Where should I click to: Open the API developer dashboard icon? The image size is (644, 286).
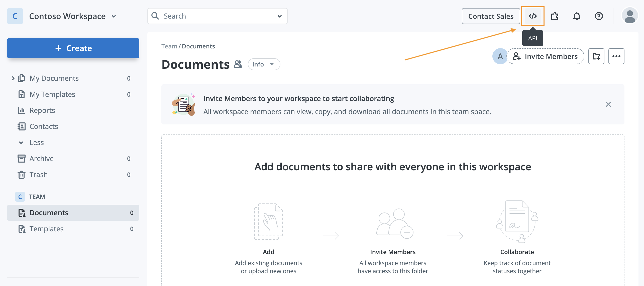[x=532, y=16]
